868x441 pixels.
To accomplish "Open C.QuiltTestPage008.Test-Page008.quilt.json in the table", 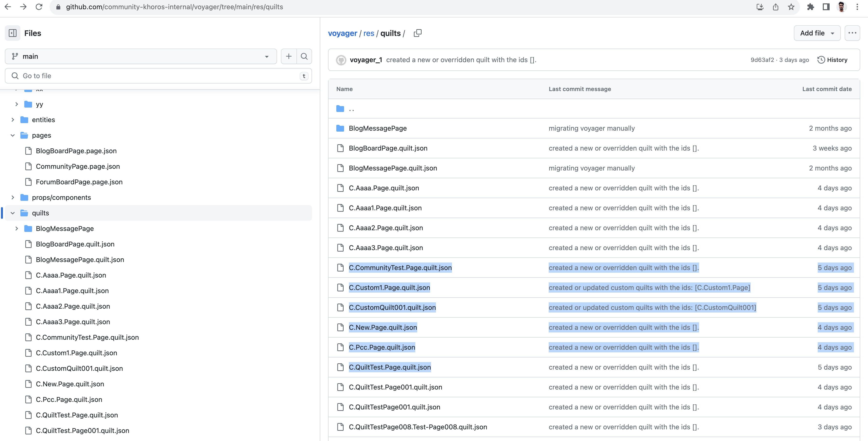I will pos(418,427).
